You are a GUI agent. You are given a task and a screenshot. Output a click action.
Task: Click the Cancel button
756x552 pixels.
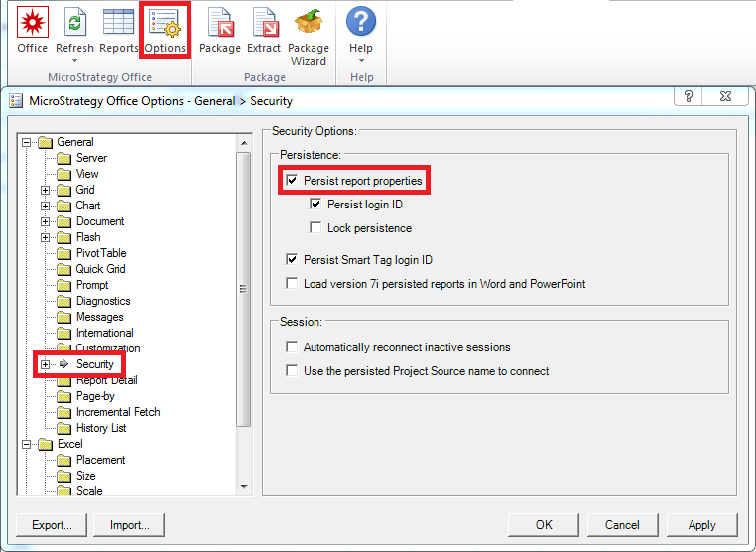coord(622,525)
